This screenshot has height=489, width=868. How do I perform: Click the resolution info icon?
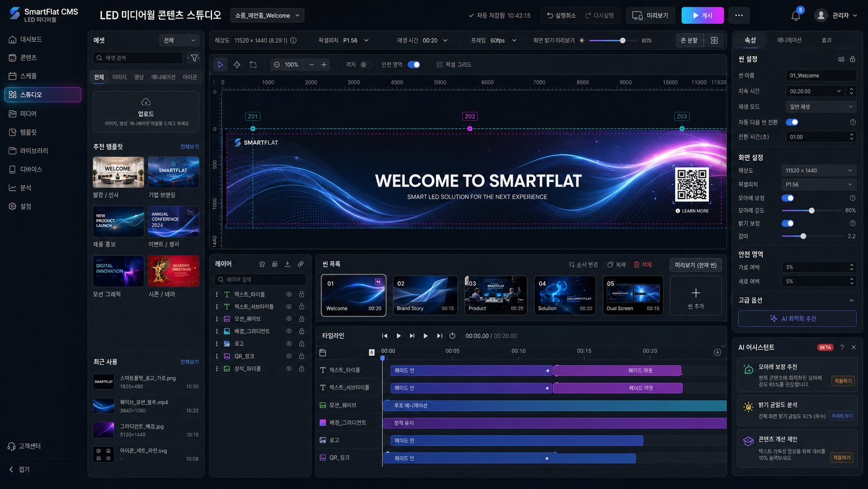click(x=293, y=41)
